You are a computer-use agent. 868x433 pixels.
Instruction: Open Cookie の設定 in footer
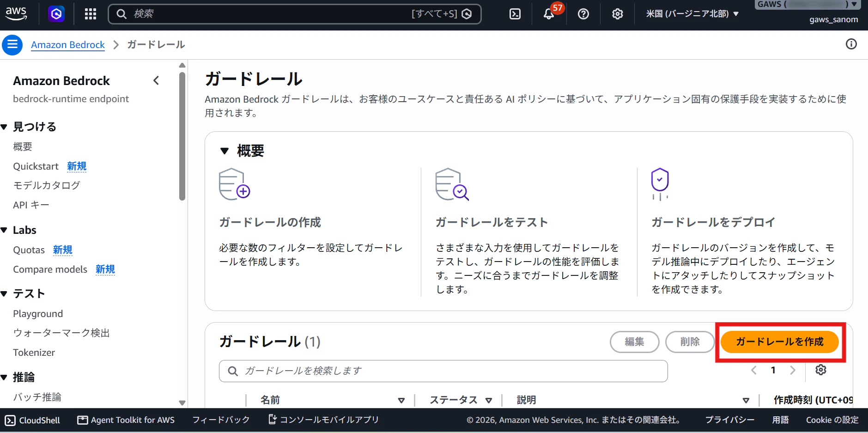coord(832,420)
